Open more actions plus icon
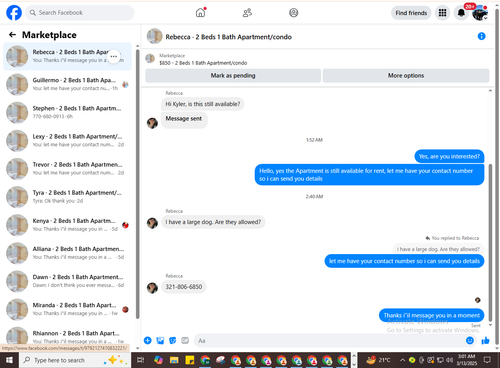This screenshot has width=500, height=368. 148,340
